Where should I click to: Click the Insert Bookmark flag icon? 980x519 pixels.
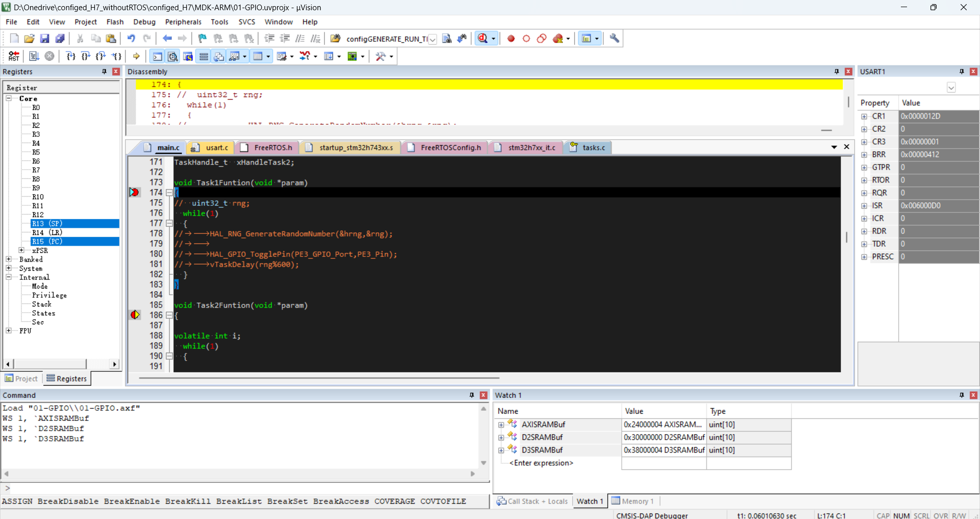(203, 38)
